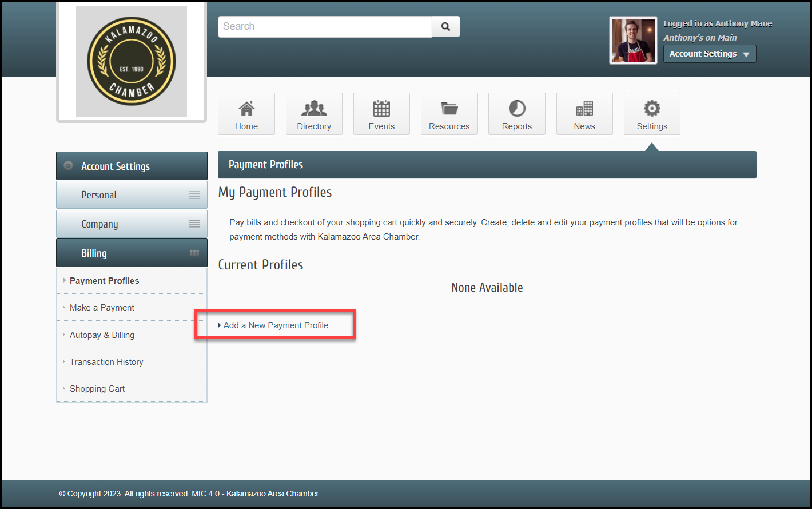Open the Resources folder icon
The height and width of the screenshot is (509, 812).
click(449, 108)
